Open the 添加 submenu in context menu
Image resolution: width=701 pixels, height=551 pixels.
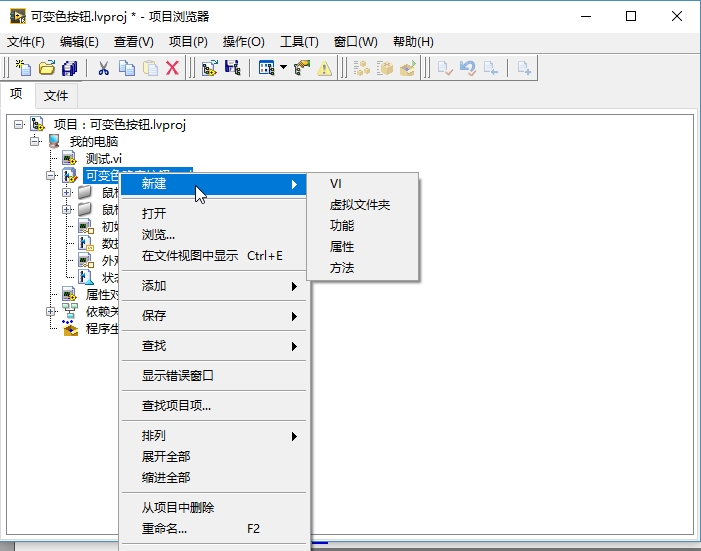click(x=214, y=286)
